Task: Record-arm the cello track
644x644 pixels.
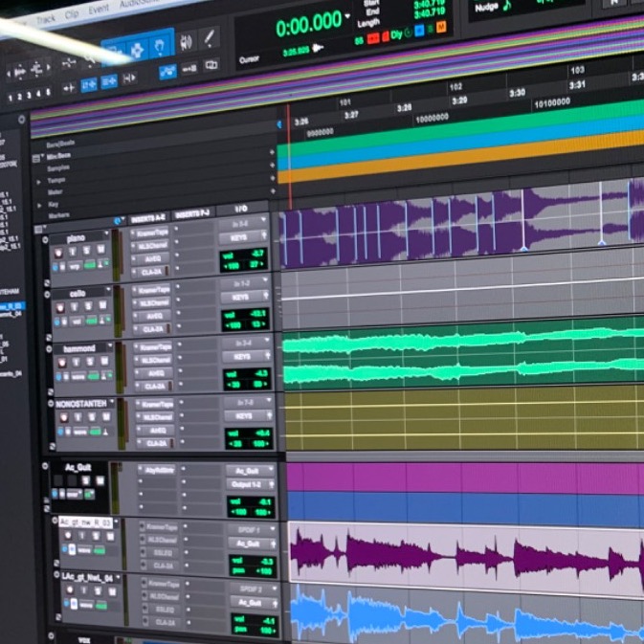Action: pyautogui.click(x=60, y=308)
